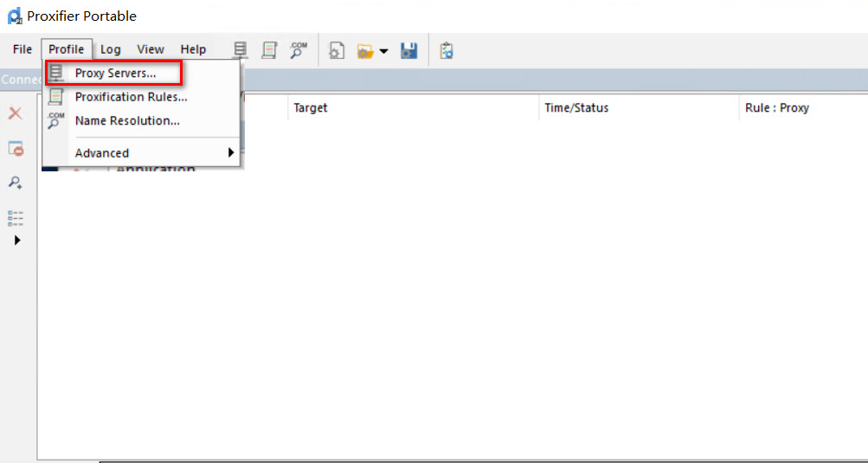
Task: Open the Log menu
Action: pyautogui.click(x=111, y=49)
